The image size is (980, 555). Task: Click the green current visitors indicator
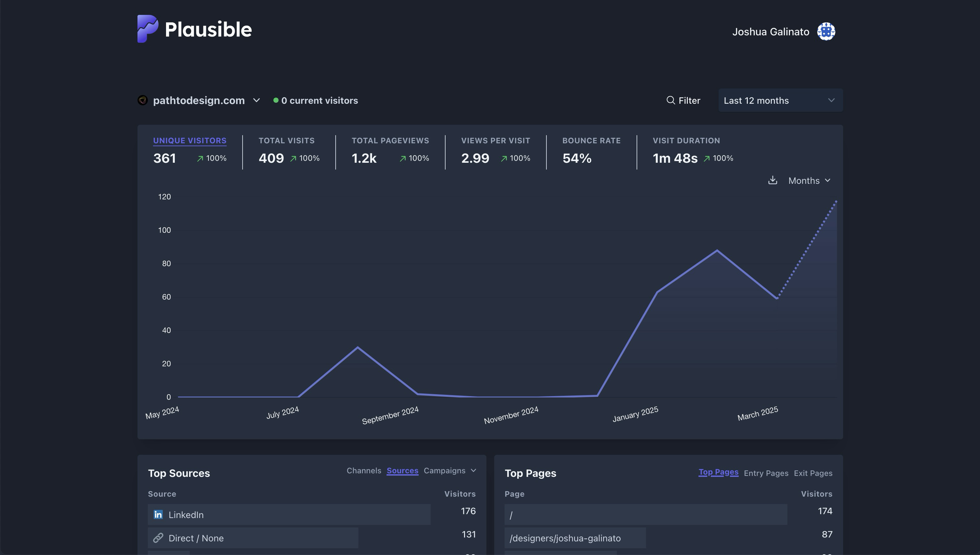pyautogui.click(x=276, y=100)
